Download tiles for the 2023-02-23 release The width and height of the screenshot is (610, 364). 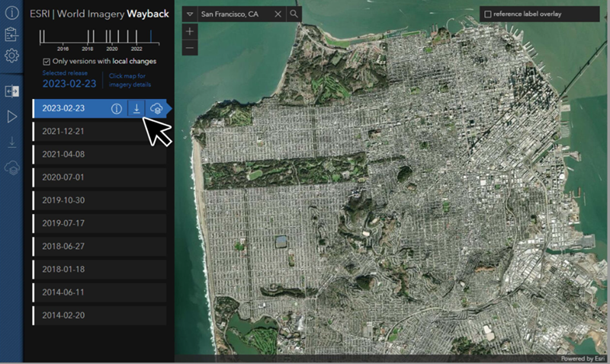(x=136, y=109)
